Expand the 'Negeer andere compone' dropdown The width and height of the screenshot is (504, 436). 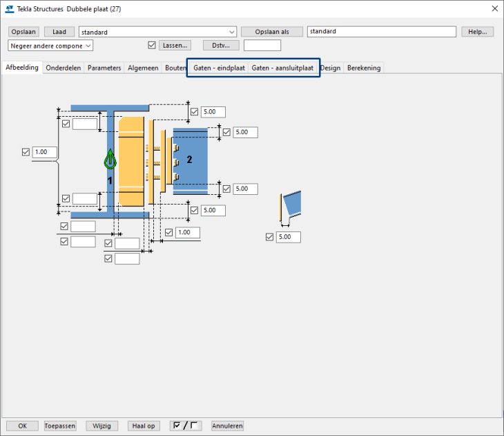[50, 46]
